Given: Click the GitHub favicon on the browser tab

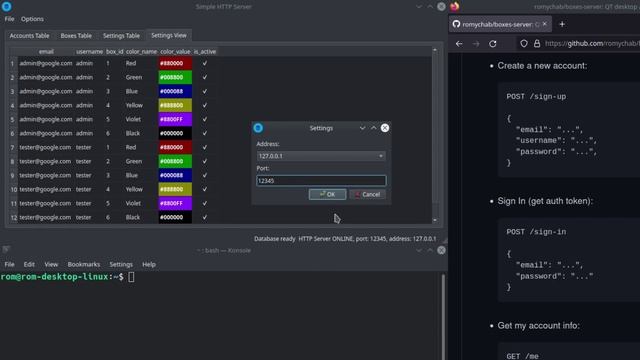Looking at the screenshot, I should (x=456, y=24).
